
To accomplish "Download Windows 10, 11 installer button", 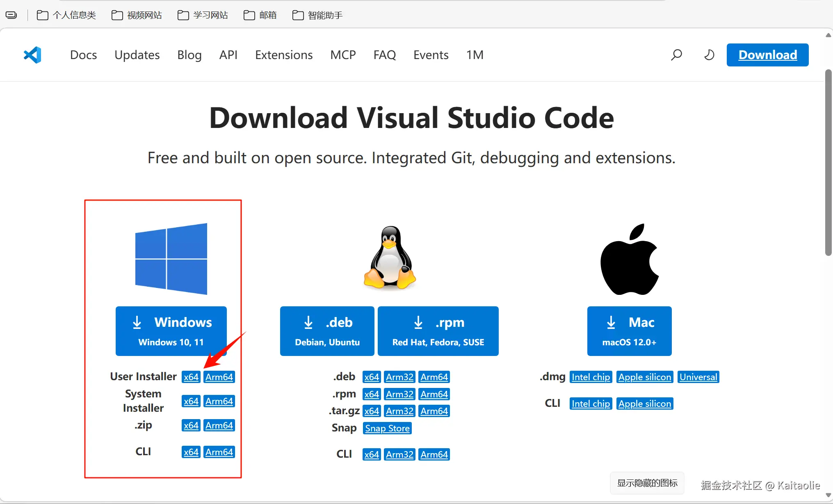I will [171, 331].
